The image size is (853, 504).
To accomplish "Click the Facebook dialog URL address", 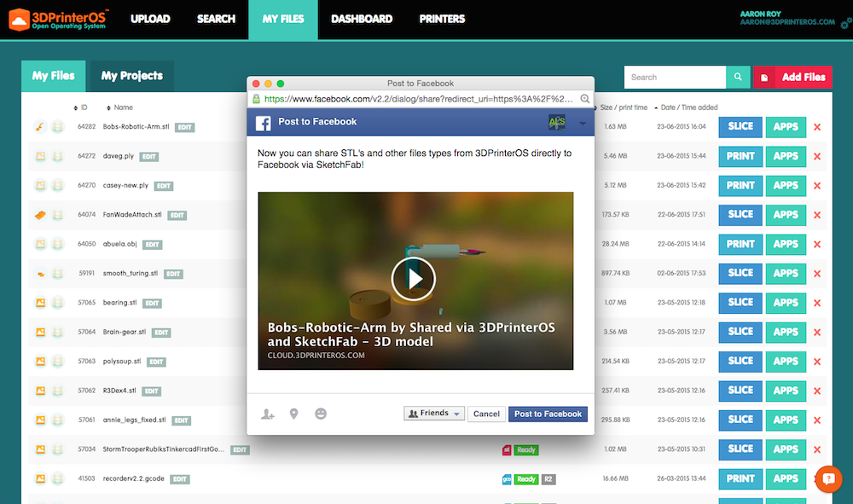I will (418, 99).
